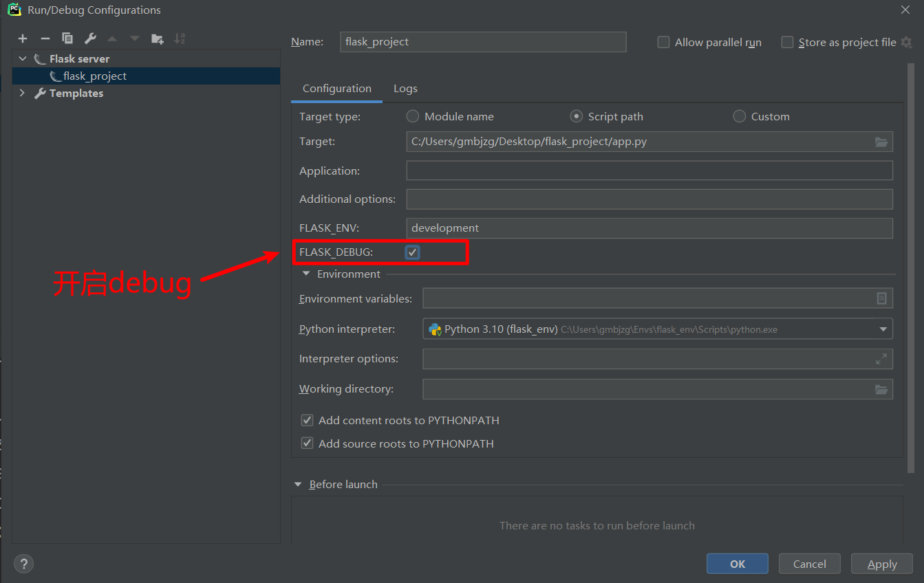Click the Sort configurations alphabetically icon
Image resolution: width=924 pixels, height=583 pixels.
[180, 38]
